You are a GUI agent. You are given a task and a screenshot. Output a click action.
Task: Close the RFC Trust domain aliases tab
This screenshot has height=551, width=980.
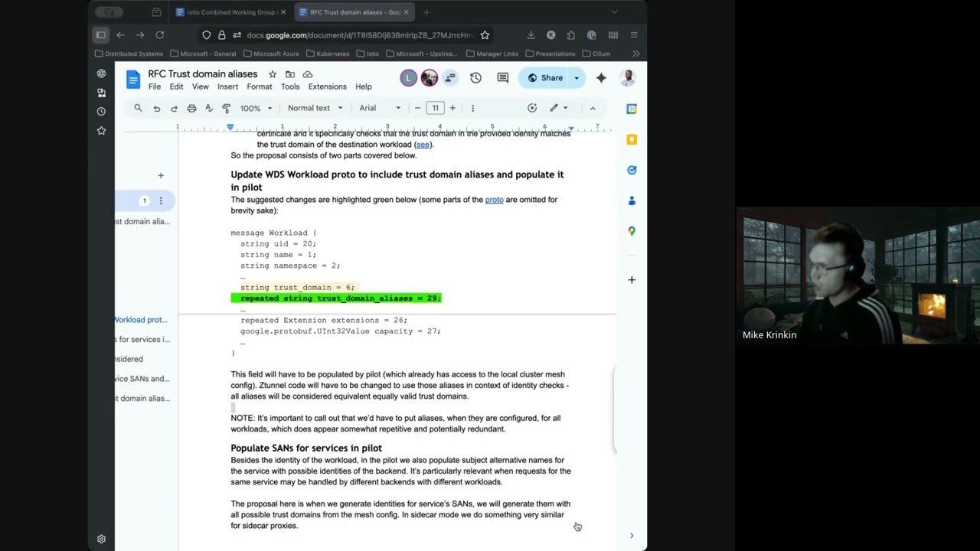point(407,12)
